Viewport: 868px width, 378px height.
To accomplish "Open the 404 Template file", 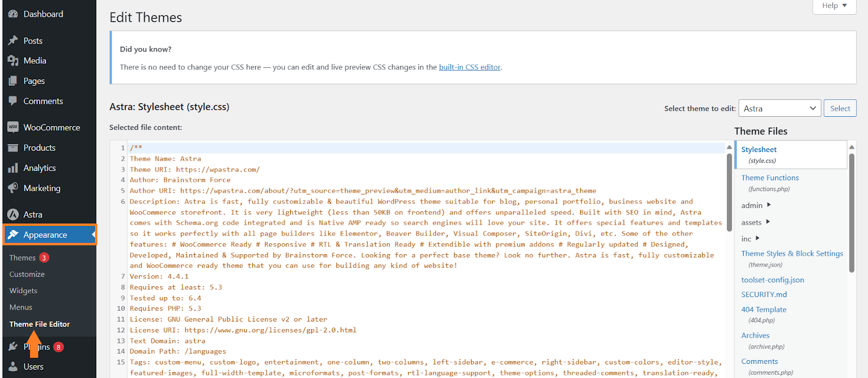I will pos(764,310).
